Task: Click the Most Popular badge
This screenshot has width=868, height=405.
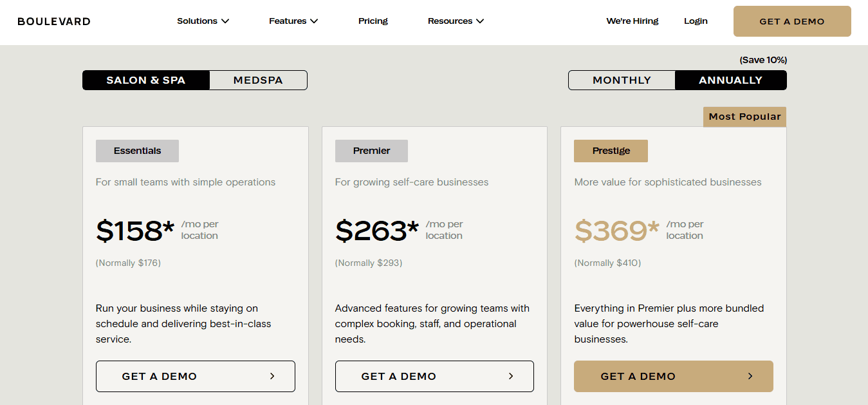Action: point(744,117)
